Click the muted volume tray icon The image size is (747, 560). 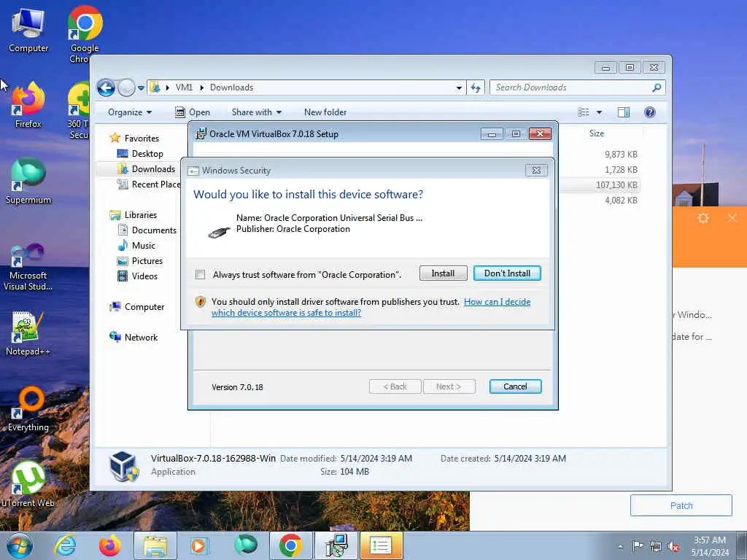pyautogui.click(x=673, y=546)
